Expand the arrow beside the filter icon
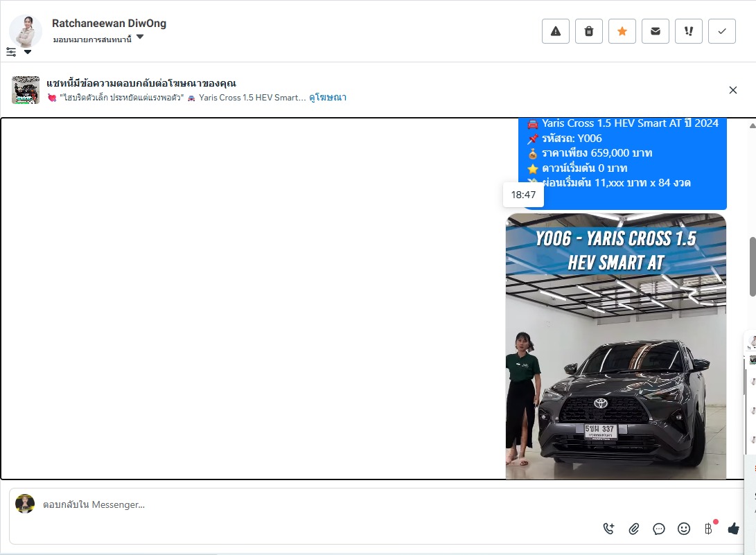Image resolution: width=756 pixels, height=555 pixels. (x=28, y=52)
